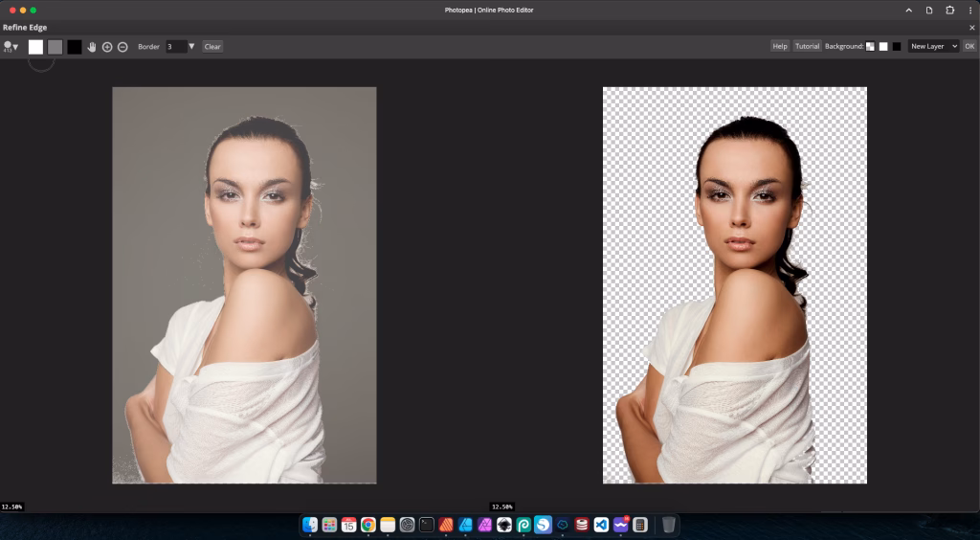Click the zoom out minus icon

click(122, 47)
